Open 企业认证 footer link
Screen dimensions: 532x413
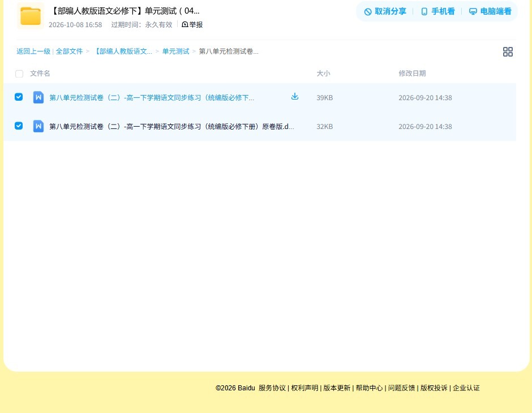coord(466,388)
